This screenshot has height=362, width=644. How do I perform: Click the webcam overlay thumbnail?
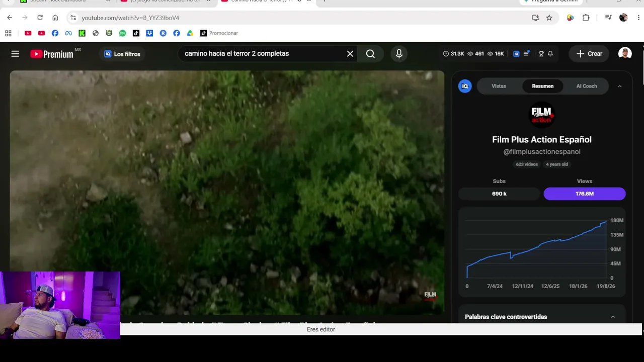point(60,305)
